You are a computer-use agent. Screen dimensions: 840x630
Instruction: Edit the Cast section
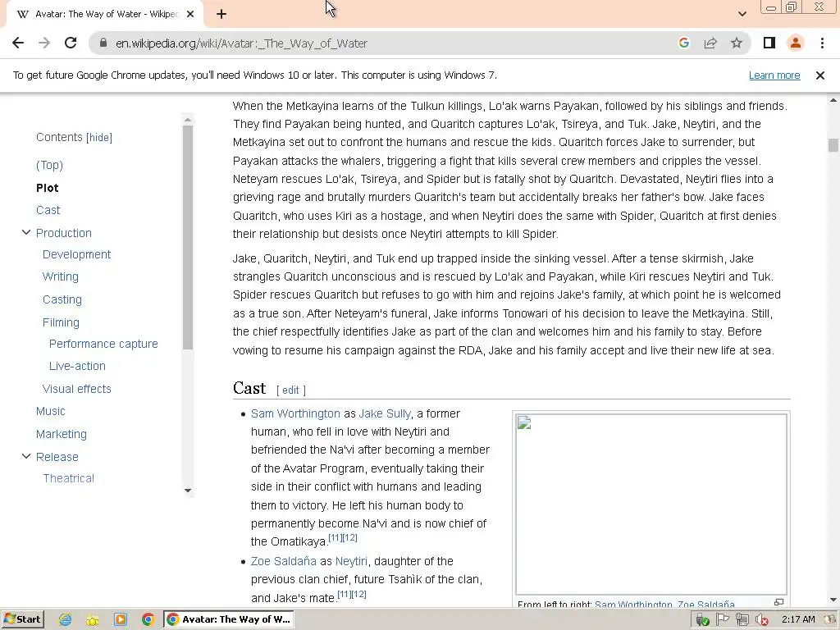click(x=290, y=390)
